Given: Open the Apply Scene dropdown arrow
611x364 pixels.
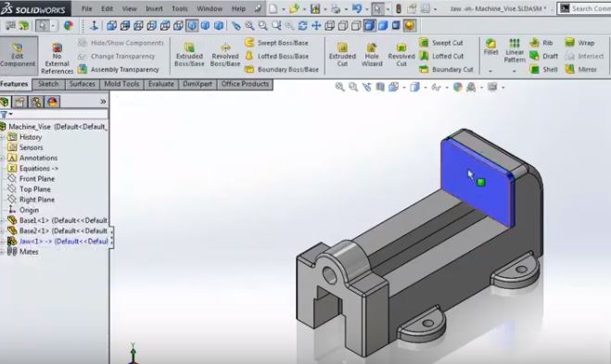Looking at the screenshot, I should [x=481, y=87].
